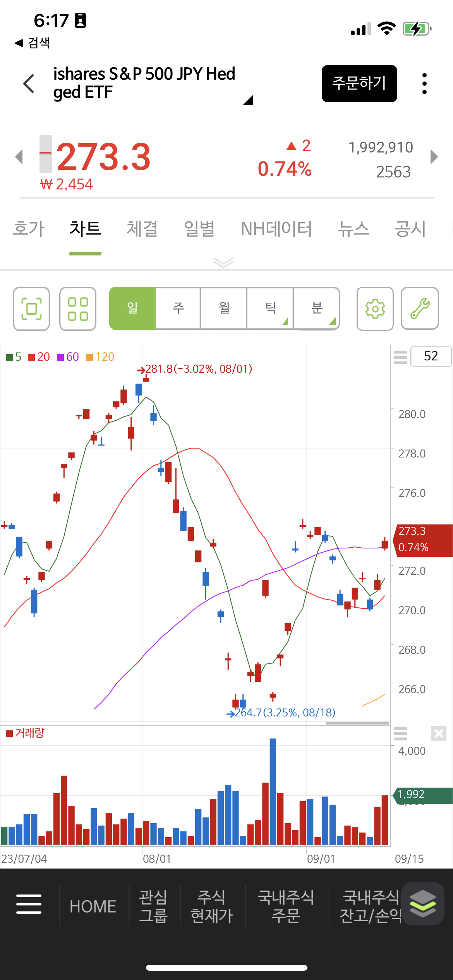Tap the 2563 stock code value
453x980 pixels.
tap(393, 172)
